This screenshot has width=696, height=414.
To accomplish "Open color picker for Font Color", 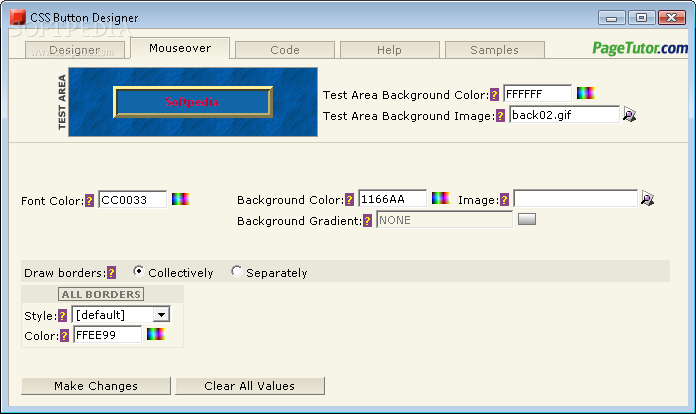I will click(x=181, y=199).
